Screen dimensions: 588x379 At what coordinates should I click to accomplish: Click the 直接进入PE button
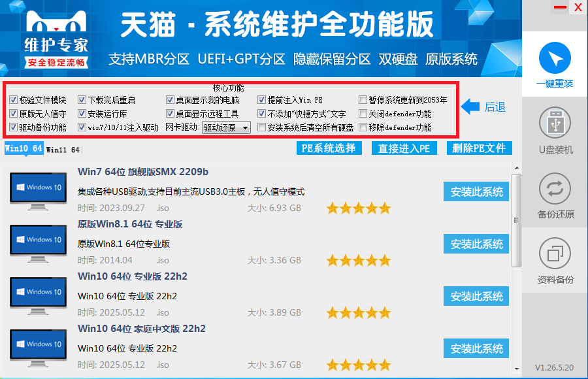click(404, 148)
